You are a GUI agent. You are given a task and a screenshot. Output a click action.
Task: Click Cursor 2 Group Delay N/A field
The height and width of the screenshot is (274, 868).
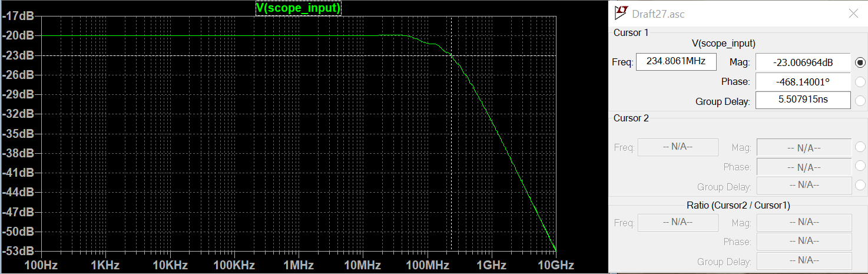804,186
